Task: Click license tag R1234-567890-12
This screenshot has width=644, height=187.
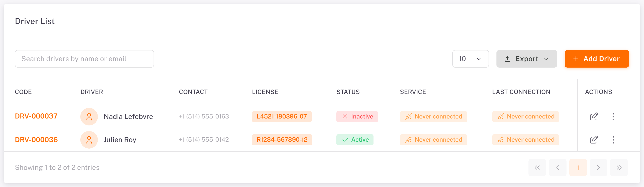Action: [x=282, y=140]
